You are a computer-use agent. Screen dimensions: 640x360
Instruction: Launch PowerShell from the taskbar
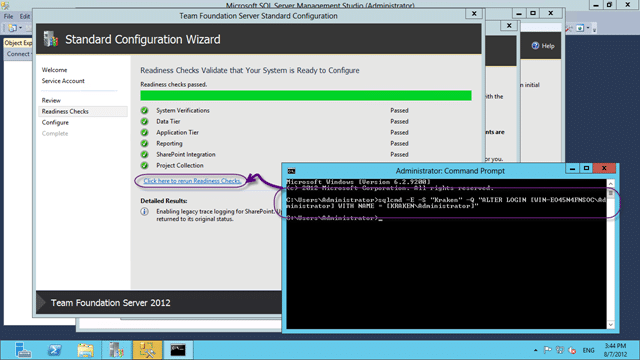54,350
